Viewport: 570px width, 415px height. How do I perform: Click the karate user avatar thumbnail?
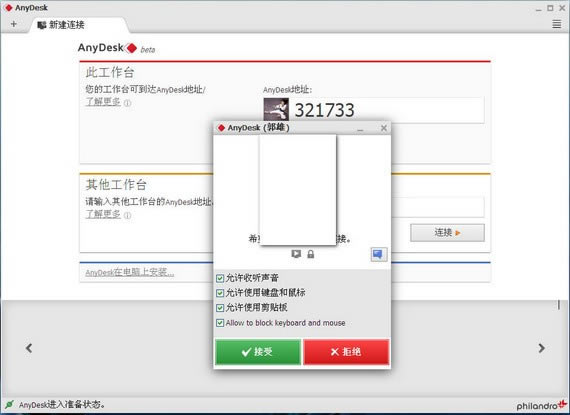pos(276,109)
